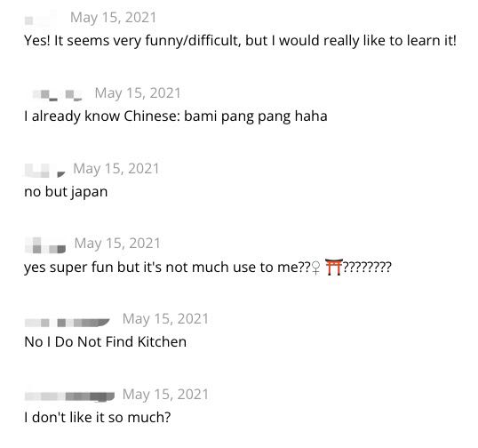Click the female sign symbol in comment
The height and width of the screenshot is (448, 478).
pyautogui.click(x=316, y=268)
